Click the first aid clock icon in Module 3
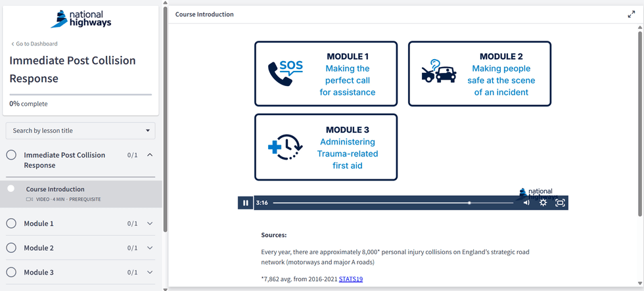Screen dimensions: 644x291 coord(285,146)
